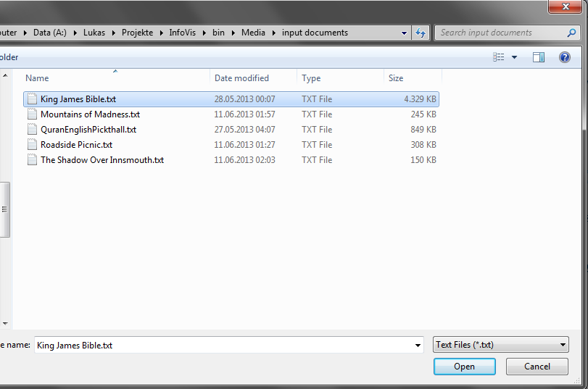Go to Media folder in the breadcrumb
Viewport: 588px width, 389px height.
[253, 33]
